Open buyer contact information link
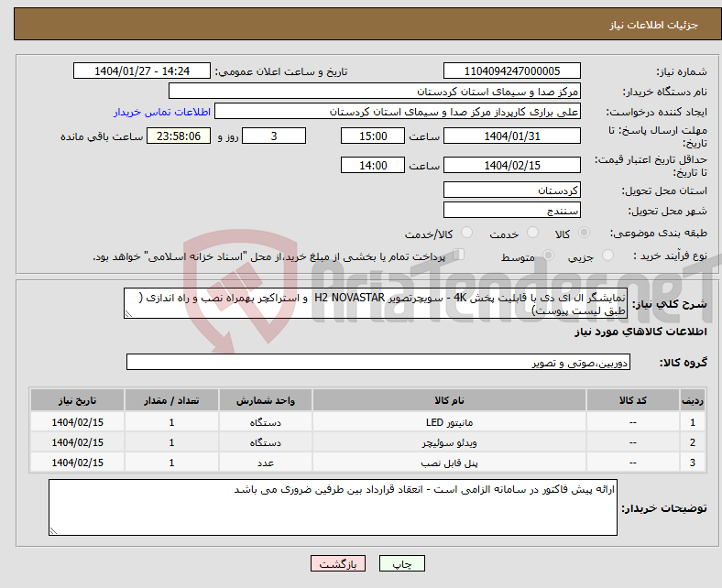 pyautogui.click(x=162, y=112)
